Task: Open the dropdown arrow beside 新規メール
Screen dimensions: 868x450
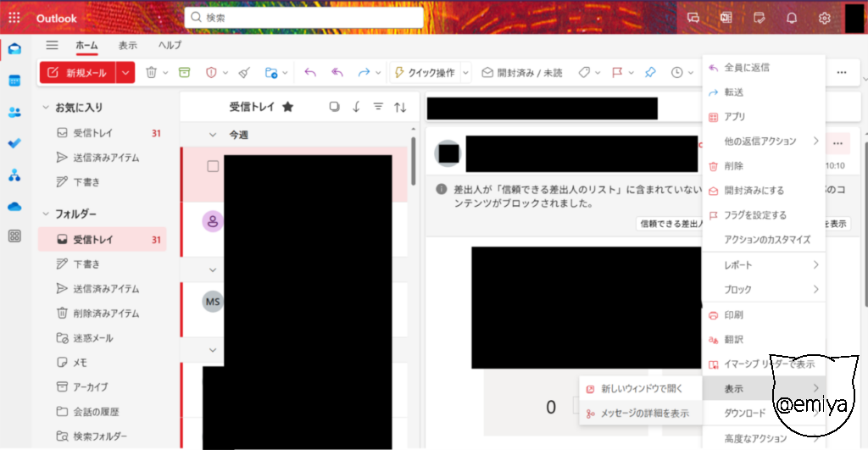Action: pos(125,73)
